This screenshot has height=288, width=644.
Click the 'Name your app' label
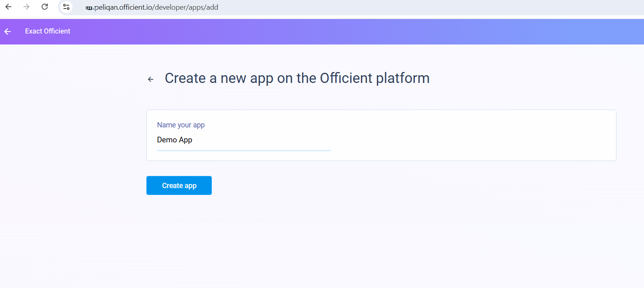point(181,125)
